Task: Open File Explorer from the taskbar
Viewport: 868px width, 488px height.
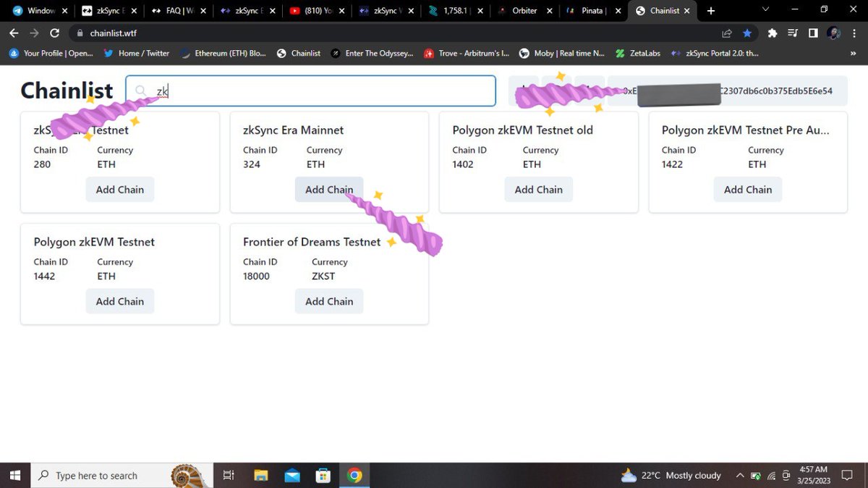Action: tap(261, 476)
